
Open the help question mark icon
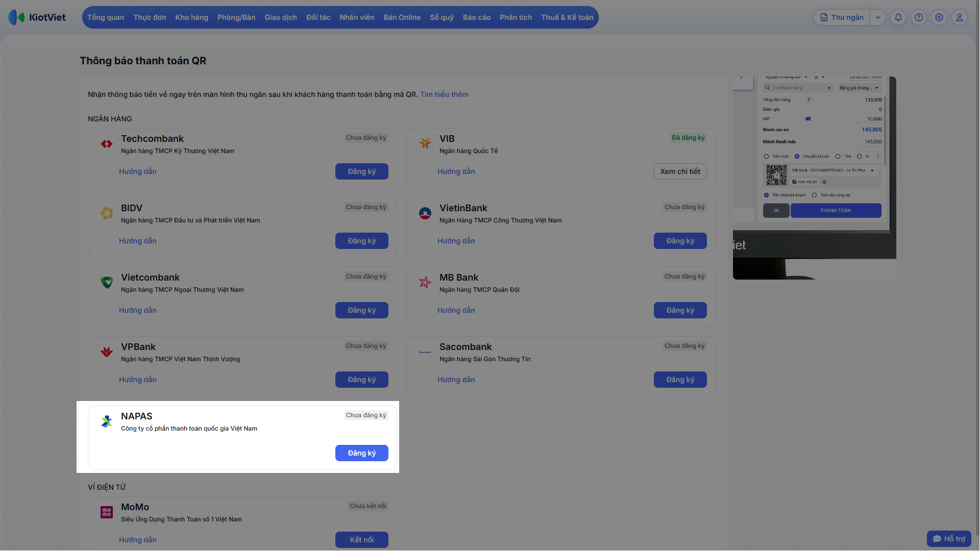919,17
